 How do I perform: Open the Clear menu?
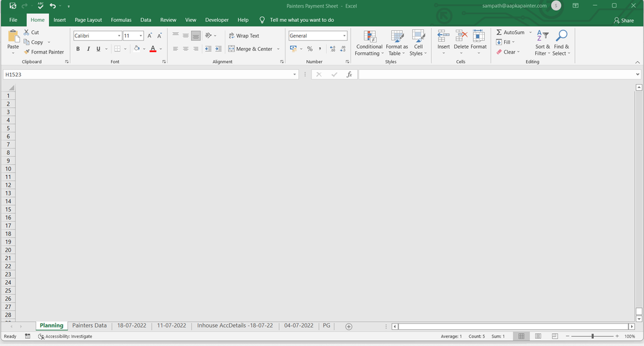point(508,52)
